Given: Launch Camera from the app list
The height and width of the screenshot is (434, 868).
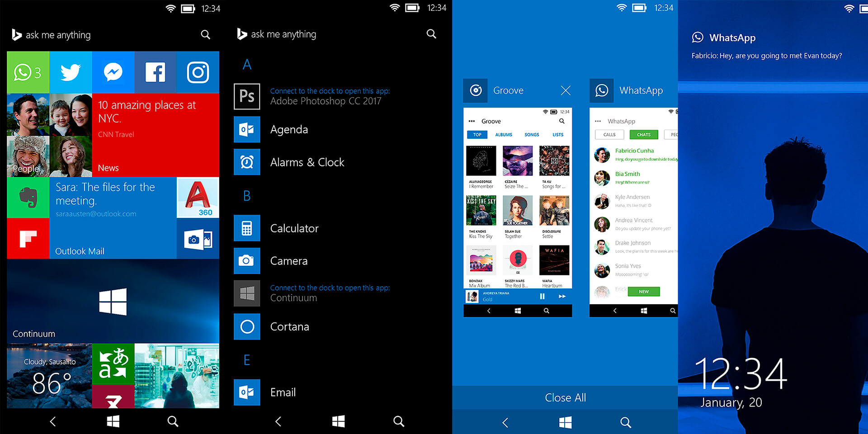Looking at the screenshot, I should (x=271, y=261).
